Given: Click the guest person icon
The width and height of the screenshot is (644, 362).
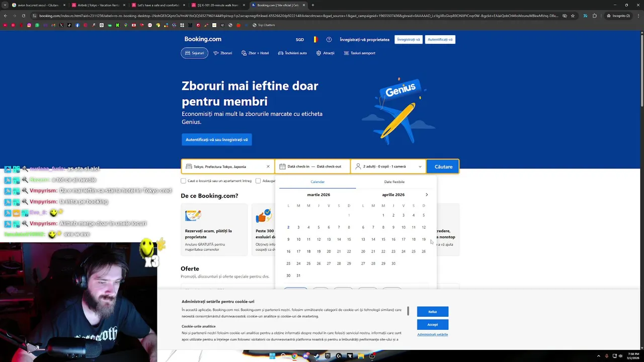Looking at the screenshot, I should coord(358,166).
